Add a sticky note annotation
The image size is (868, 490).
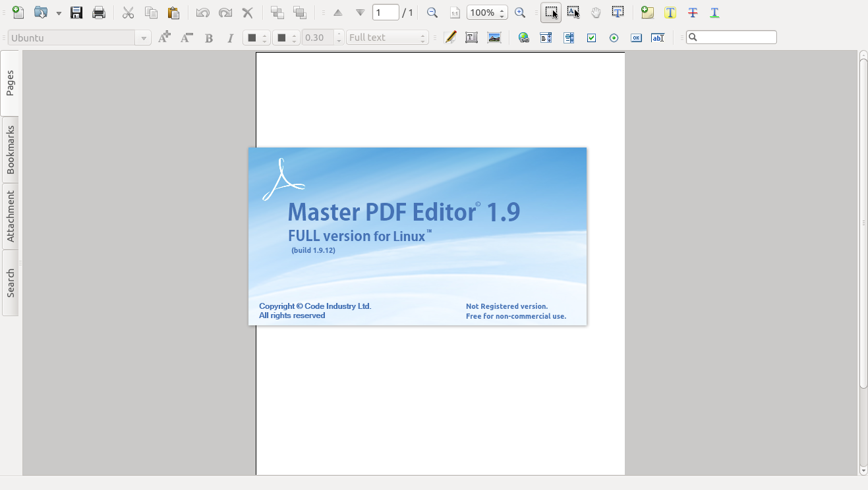pos(648,13)
